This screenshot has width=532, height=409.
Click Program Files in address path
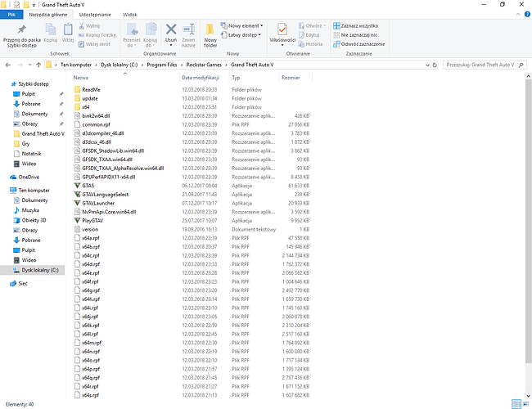(162, 65)
